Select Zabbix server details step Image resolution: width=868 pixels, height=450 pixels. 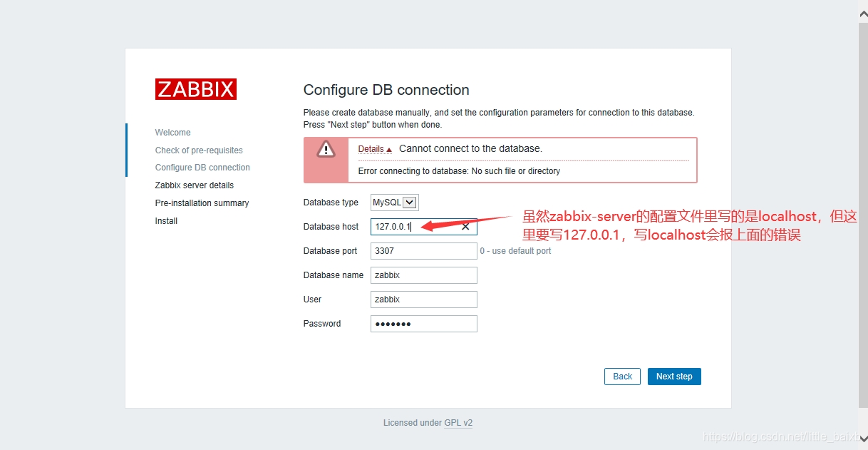(x=195, y=185)
